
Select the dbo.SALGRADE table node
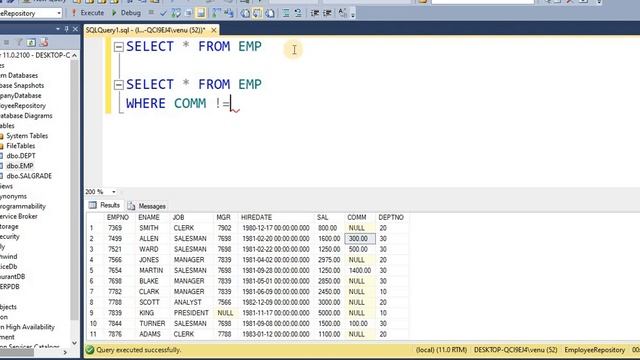pos(29,176)
